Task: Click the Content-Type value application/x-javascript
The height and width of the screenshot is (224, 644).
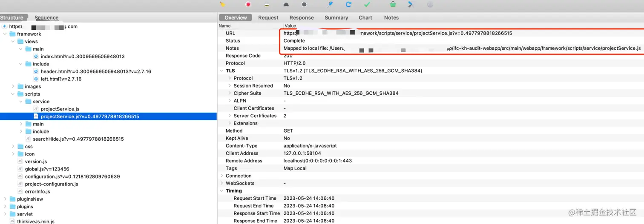Action: (310, 146)
